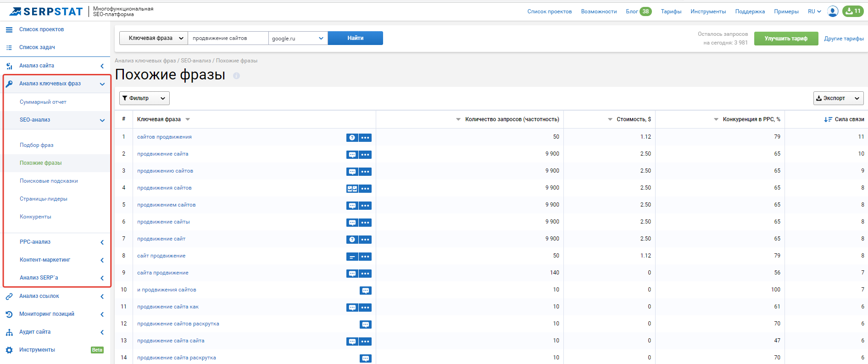Click chat icon for продвижение сайта раскрутка
Image resolution: width=868 pixels, height=364 pixels.
point(366,358)
